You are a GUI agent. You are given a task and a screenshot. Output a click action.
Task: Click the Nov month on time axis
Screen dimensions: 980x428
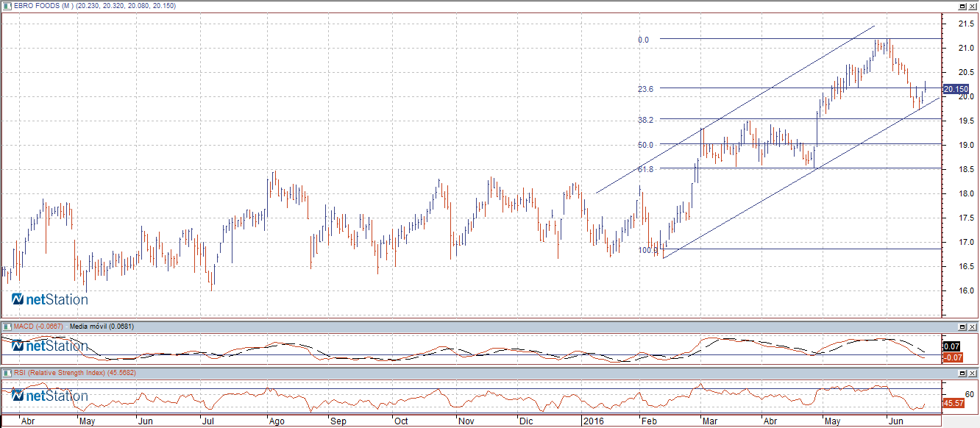point(466,422)
